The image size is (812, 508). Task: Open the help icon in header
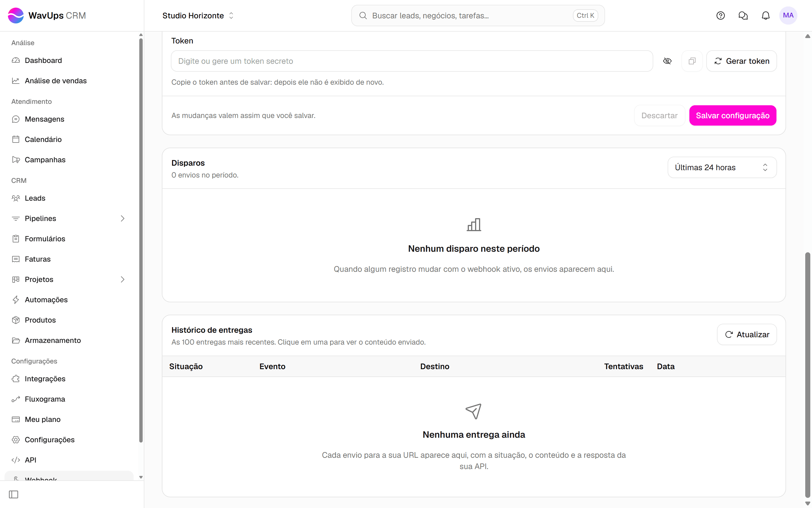coord(720,16)
